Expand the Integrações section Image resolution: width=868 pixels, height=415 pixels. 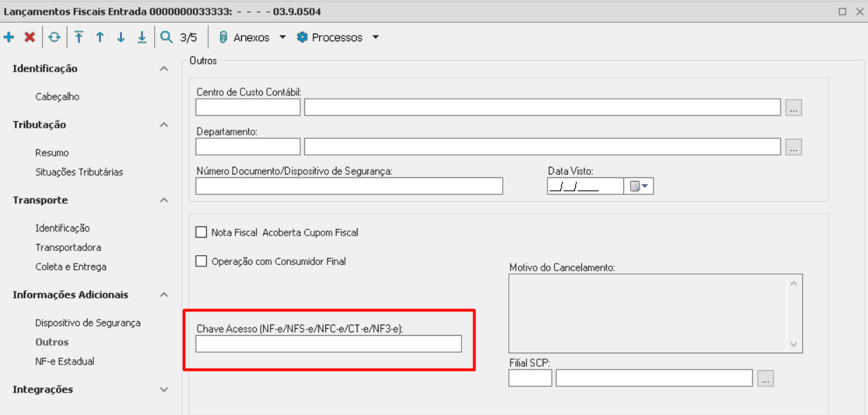(x=163, y=390)
